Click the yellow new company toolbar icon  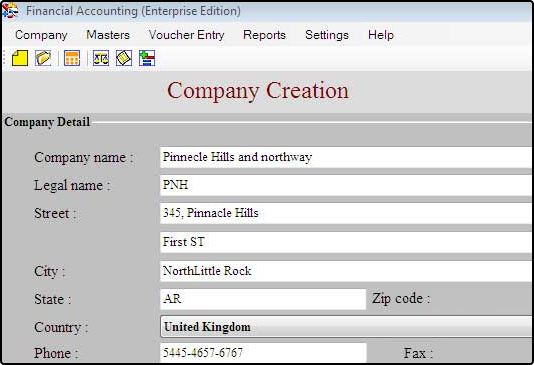[x=20, y=58]
